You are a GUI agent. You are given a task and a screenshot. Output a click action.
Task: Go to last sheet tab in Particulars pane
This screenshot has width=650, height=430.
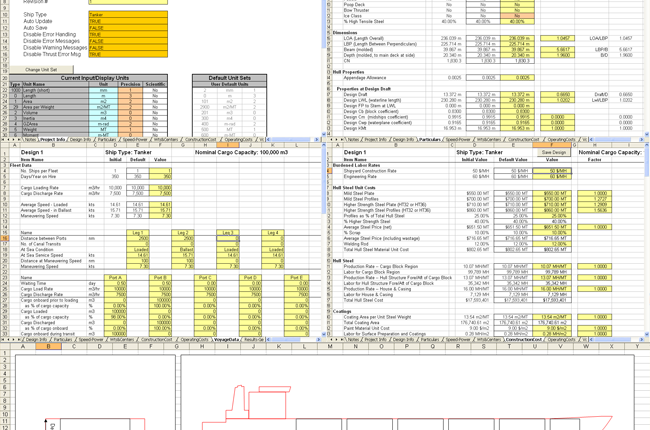point(344,140)
